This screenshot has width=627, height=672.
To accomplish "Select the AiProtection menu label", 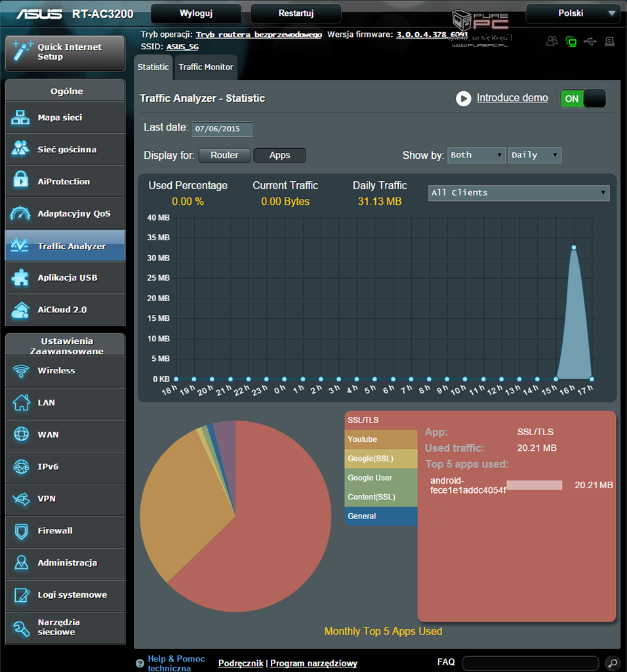I will 64,181.
